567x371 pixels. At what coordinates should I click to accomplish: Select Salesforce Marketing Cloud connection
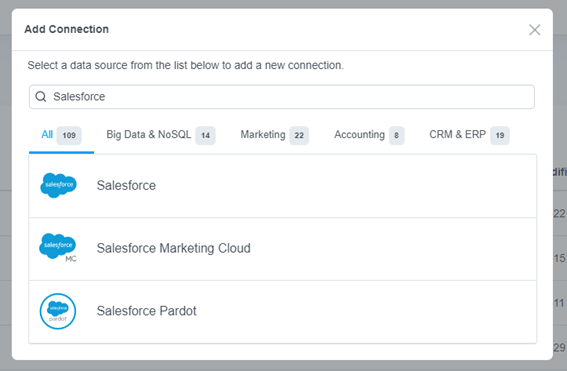point(283,249)
